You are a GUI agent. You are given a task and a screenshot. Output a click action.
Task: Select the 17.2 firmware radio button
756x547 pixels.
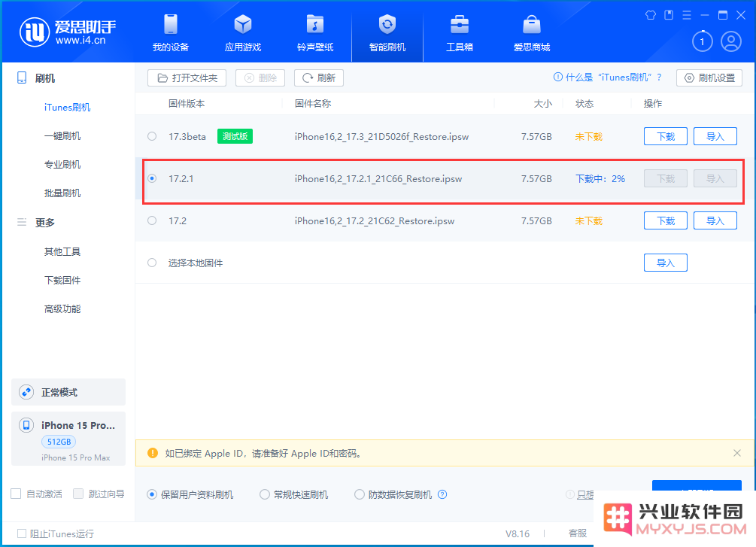click(x=152, y=221)
